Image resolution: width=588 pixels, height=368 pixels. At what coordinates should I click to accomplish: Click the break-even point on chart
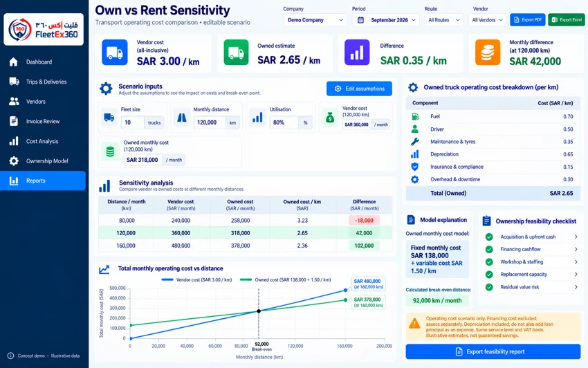259,311
